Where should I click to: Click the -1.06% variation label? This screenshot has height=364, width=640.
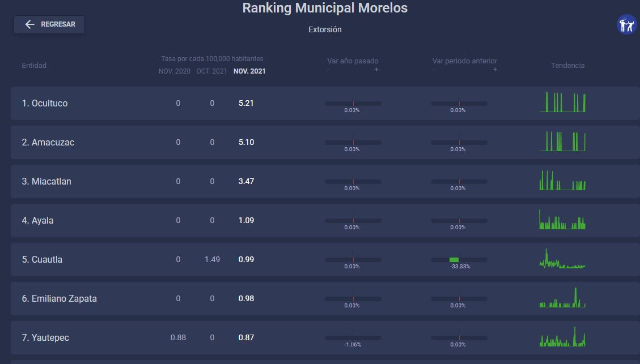(x=353, y=345)
